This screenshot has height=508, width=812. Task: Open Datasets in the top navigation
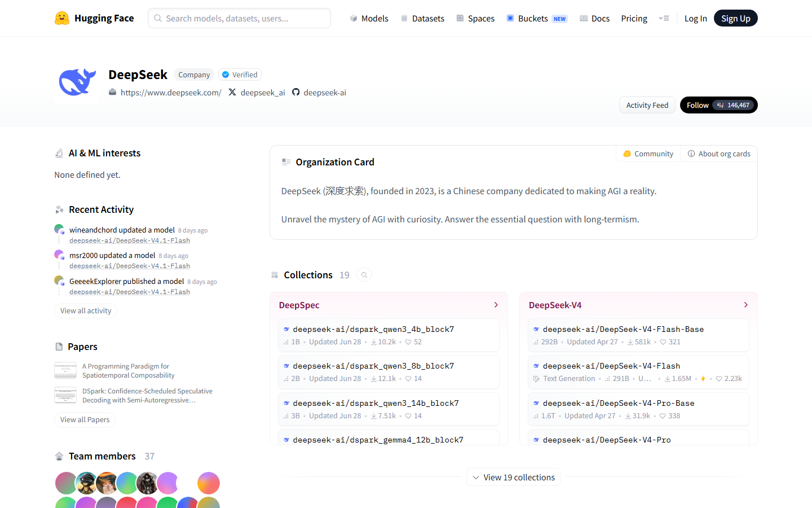tap(422, 19)
